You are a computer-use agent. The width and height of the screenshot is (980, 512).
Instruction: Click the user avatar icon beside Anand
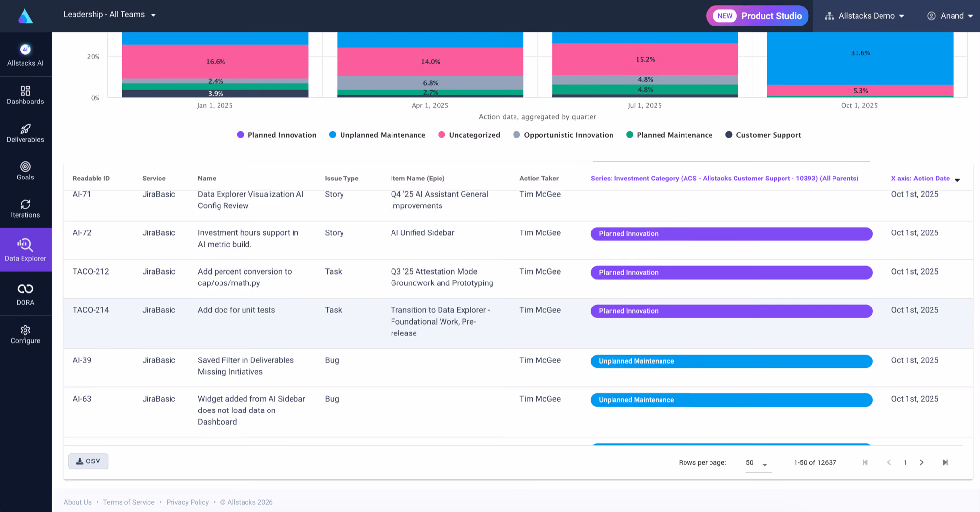(931, 16)
